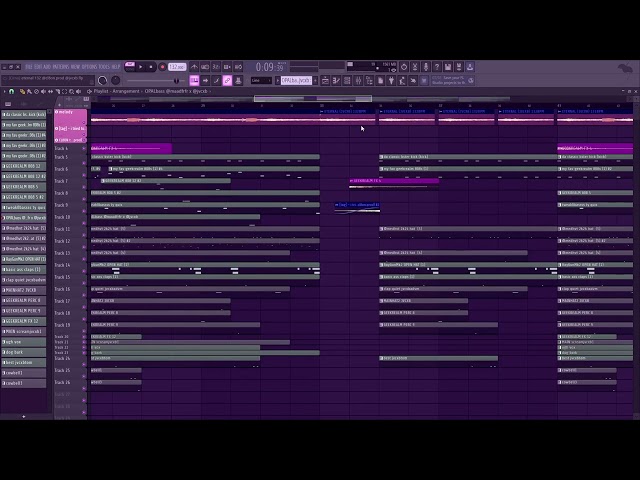Toggle wait for input to start playing
Viewport: 640px width, 480px height.
tap(205, 67)
